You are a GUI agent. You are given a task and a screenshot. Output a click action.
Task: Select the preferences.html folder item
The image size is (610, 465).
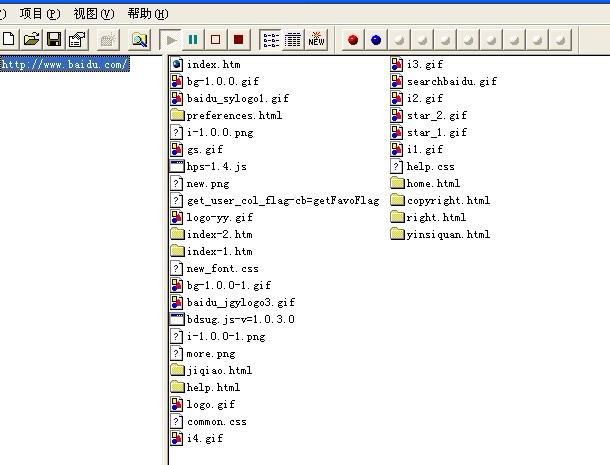tap(234, 115)
